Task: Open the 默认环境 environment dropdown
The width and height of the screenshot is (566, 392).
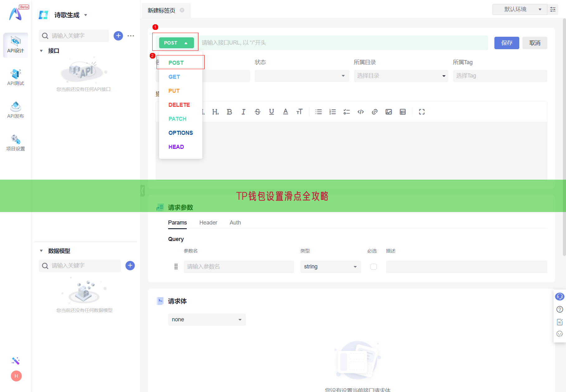Action: (x=520, y=9)
